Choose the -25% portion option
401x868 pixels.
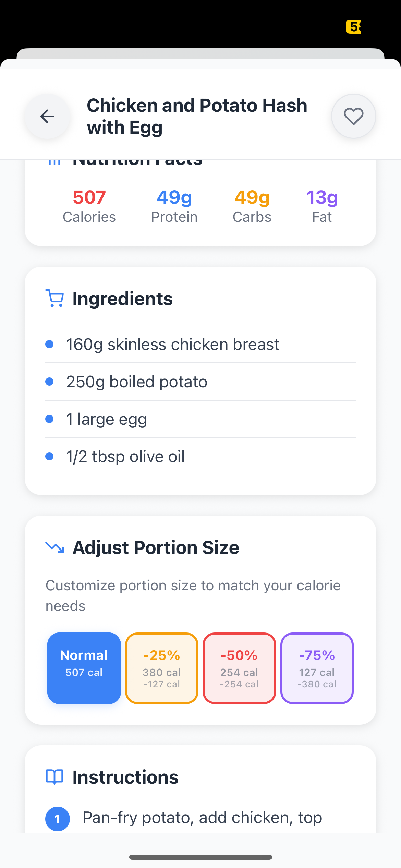tap(162, 668)
